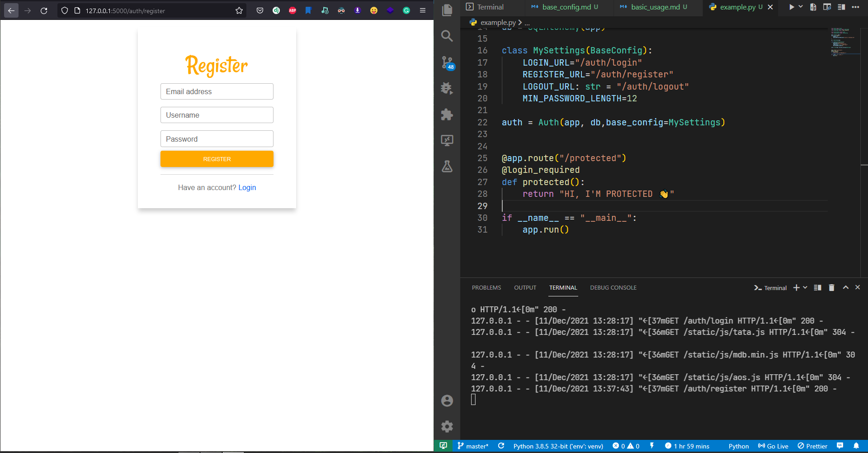Close the example.py tab
Screen dimensions: 868x453
point(770,7)
